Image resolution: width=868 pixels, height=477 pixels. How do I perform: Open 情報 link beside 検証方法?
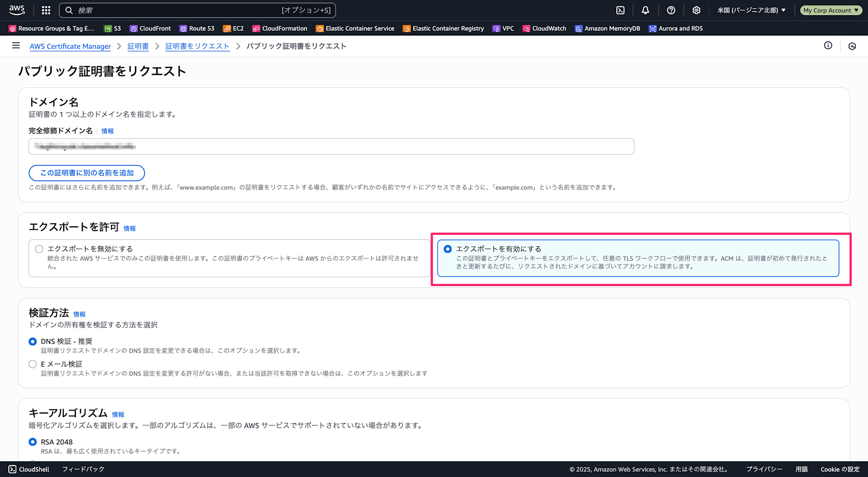(x=79, y=314)
